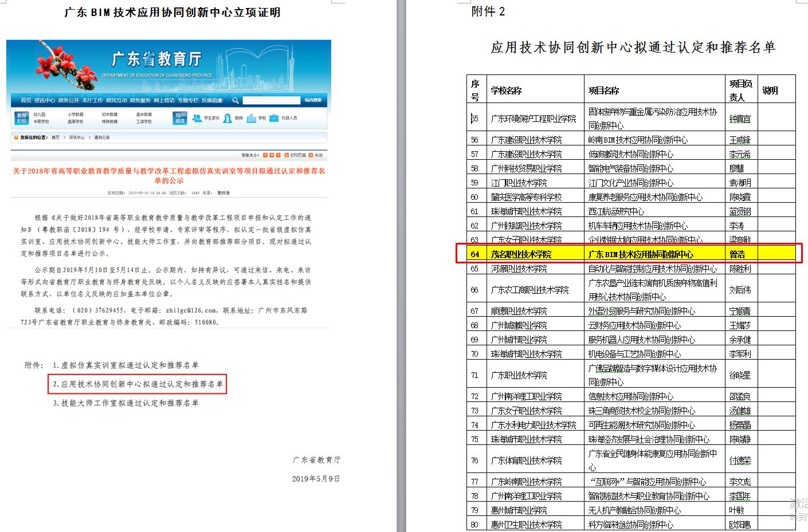Click 首页 in the breadcrumb path
Screen dimensions: 808x532
(x=56, y=138)
